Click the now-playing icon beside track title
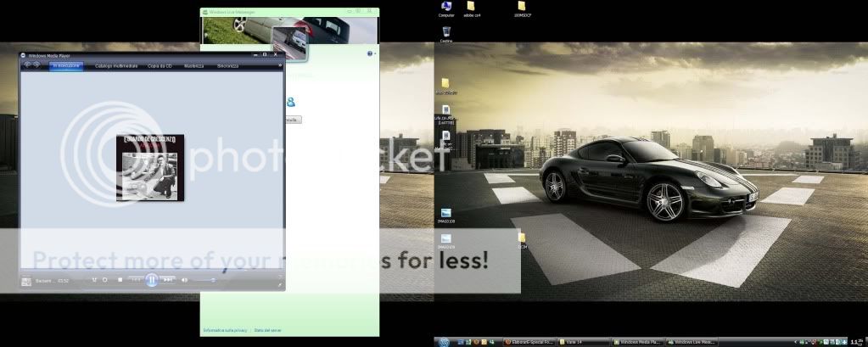Viewport: 868px width, 347px height. coord(26,281)
